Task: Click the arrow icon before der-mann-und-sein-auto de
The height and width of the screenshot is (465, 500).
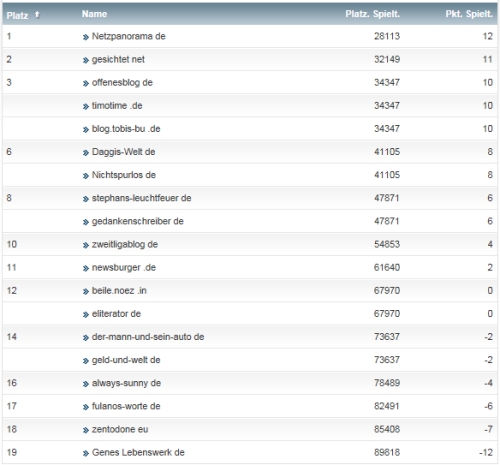Action: click(86, 338)
